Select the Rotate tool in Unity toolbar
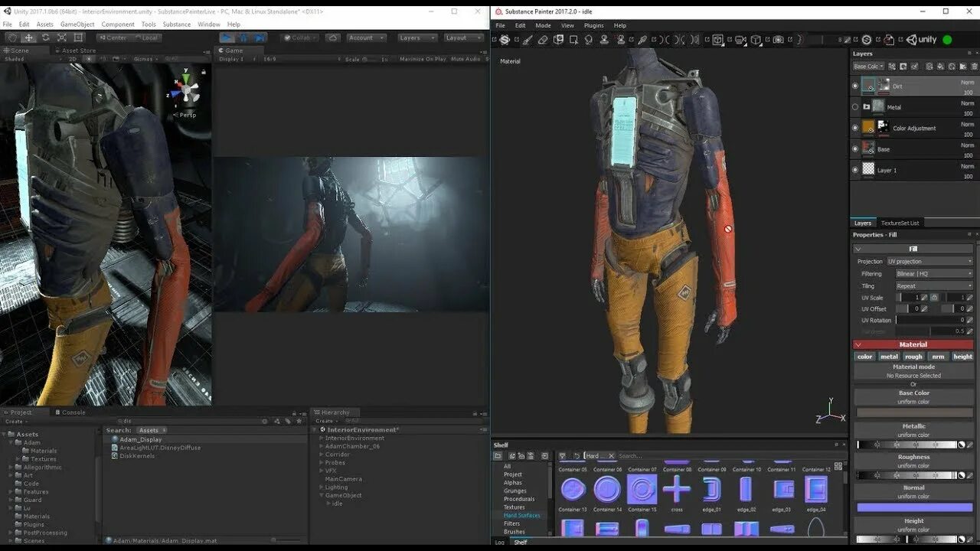This screenshot has height=551, width=980. pyautogui.click(x=45, y=37)
